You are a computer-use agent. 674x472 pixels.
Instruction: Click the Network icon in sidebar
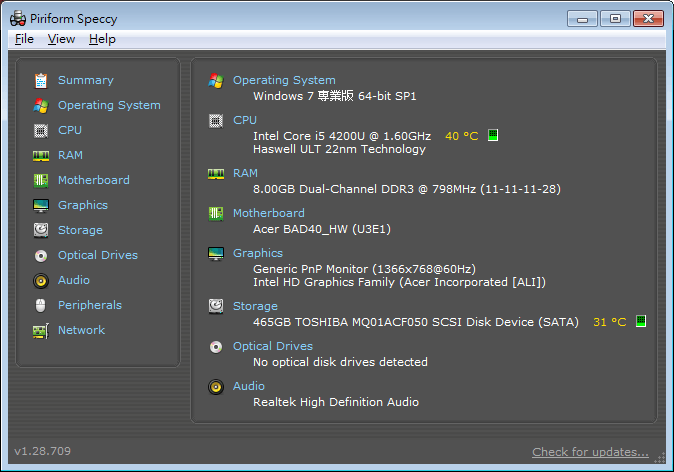click(x=41, y=330)
